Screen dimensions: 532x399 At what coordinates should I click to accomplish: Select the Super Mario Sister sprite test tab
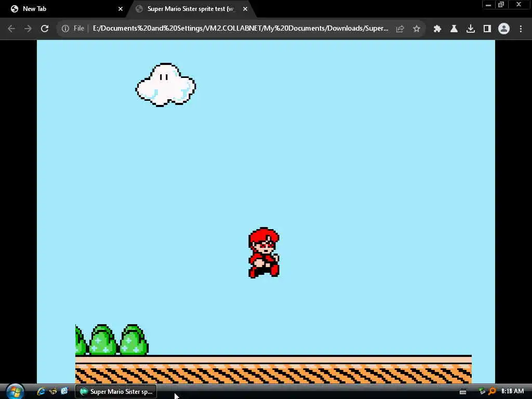coord(190,9)
